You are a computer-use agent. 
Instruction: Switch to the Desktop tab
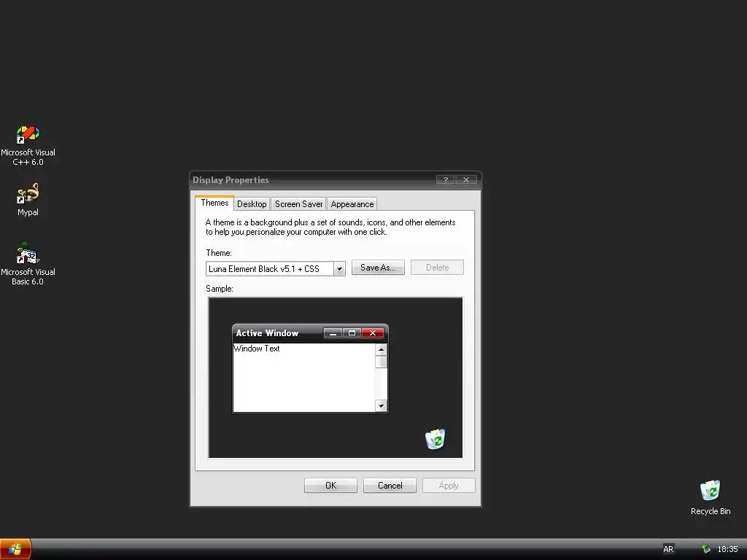(x=252, y=204)
